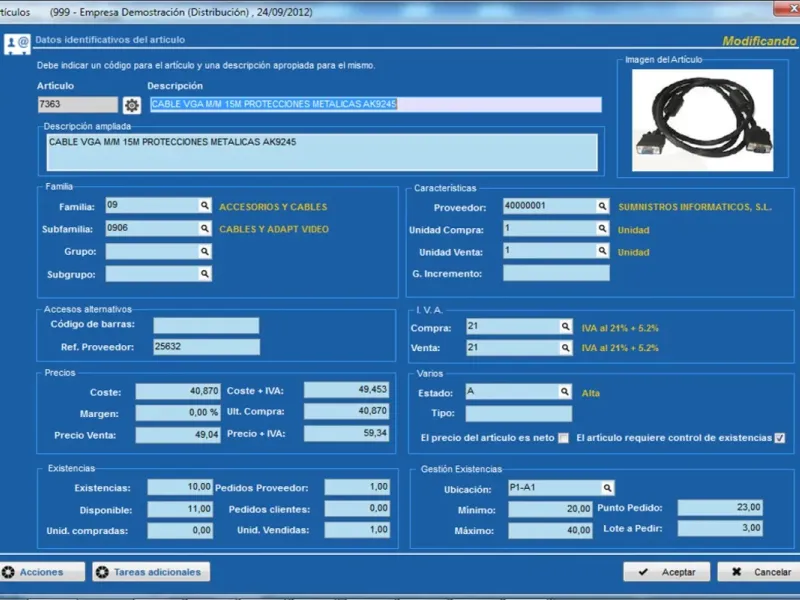The image size is (800, 600).
Task: Toggle the stock control required checkbox
Action: pyautogui.click(x=780, y=438)
